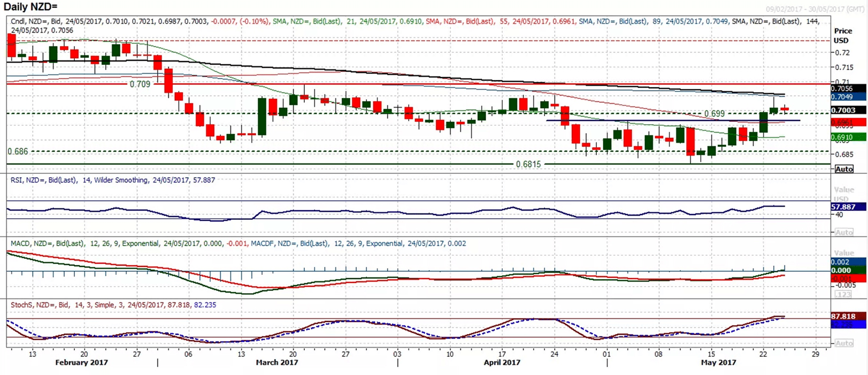The width and height of the screenshot is (868, 375).
Task: Select the 0.709 resistance level label
Action: [140, 84]
